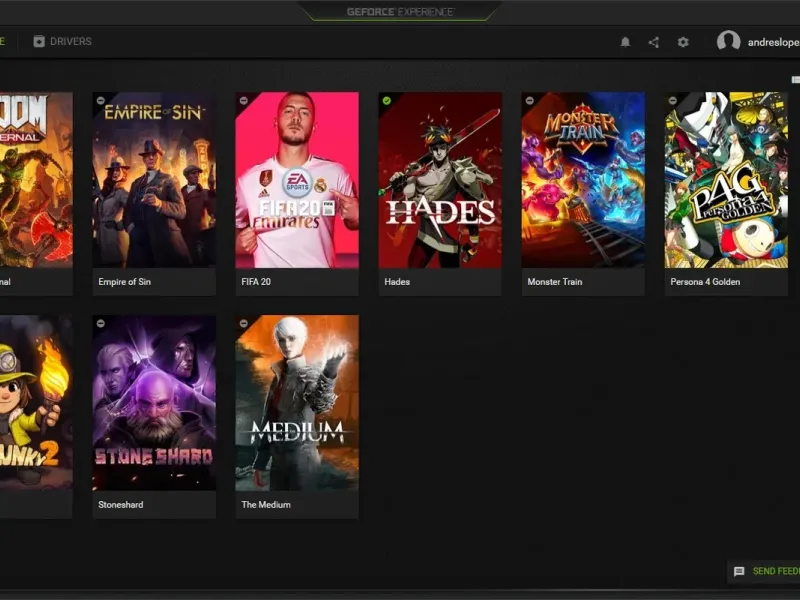Click the GeForce Experience title logo

[x=400, y=12]
